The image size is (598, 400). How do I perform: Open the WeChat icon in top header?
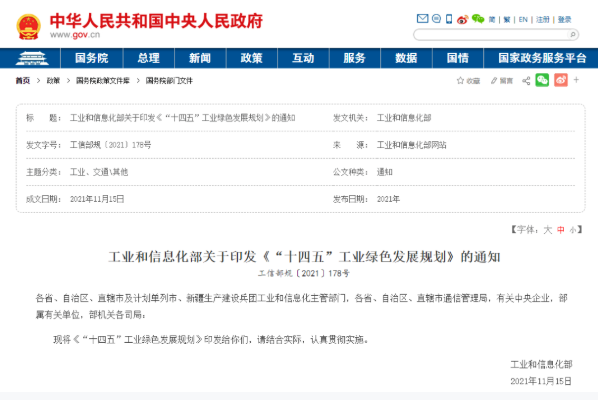(477, 19)
